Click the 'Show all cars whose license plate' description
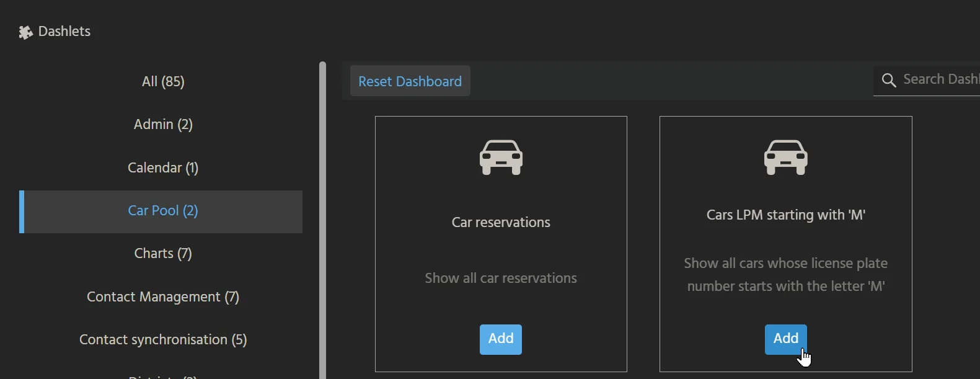The width and height of the screenshot is (980, 379). [x=786, y=275]
